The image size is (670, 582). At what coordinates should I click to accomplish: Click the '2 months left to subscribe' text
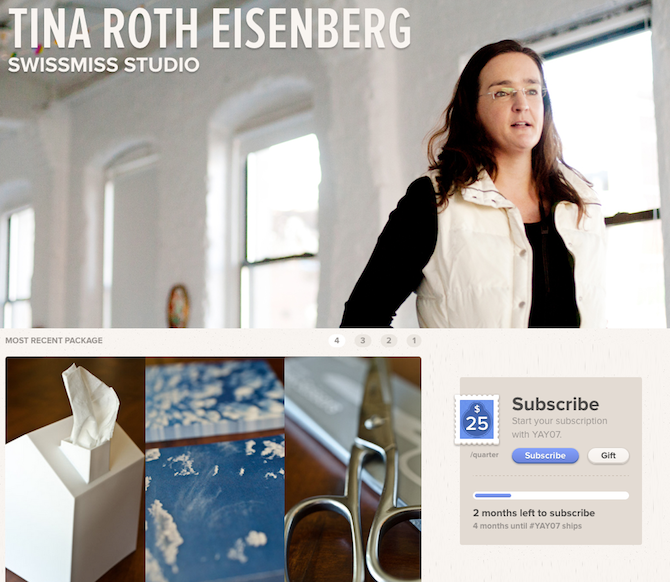(534, 513)
